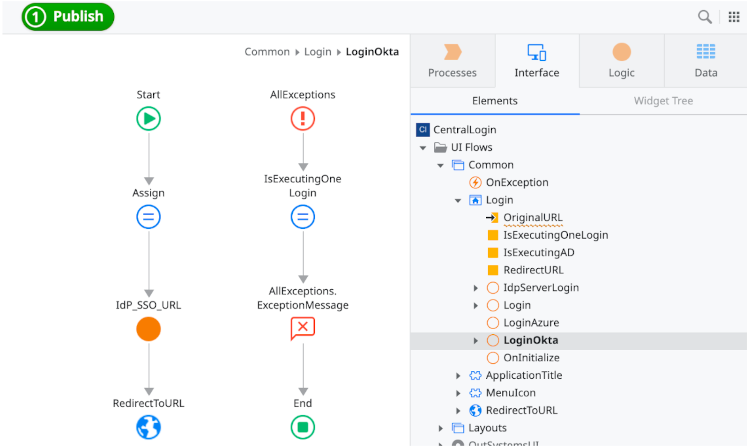This screenshot has width=750, height=447.
Task: Switch to the Processes tab
Action: (x=452, y=61)
